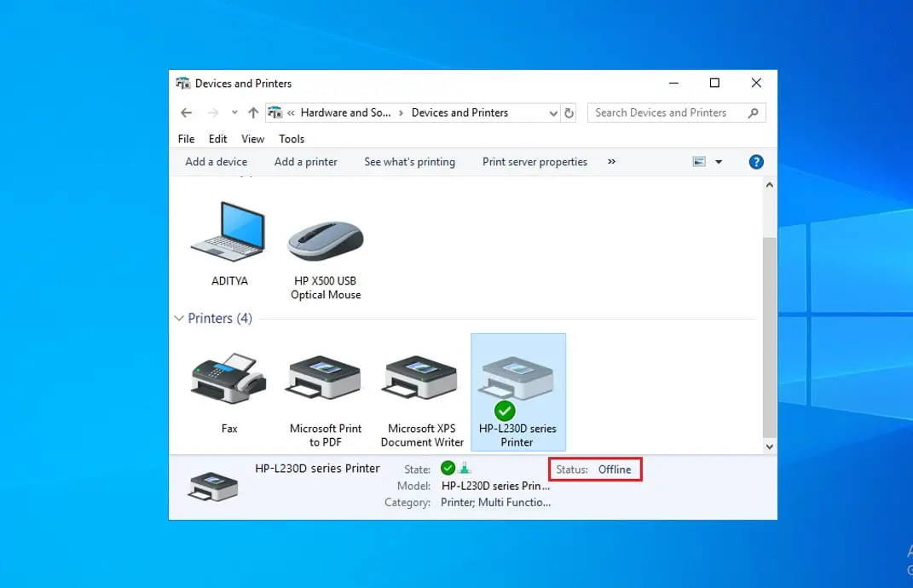The height and width of the screenshot is (588, 913).
Task: Select the ADITYA laptop device icon
Action: 228,232
